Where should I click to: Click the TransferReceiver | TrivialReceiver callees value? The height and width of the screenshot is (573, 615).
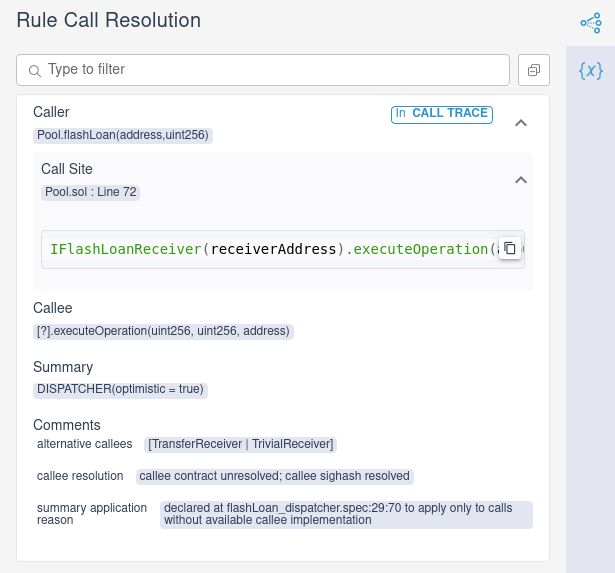pyautogui.click(x=240, y=444)
